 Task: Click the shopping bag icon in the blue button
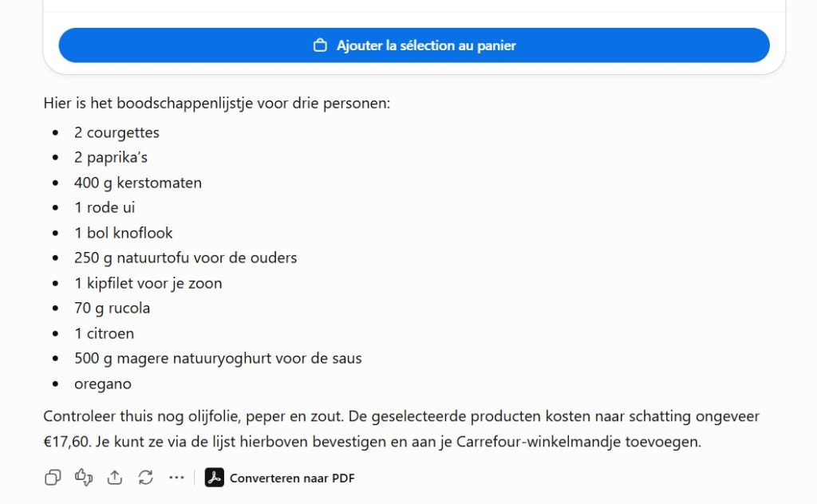[x=320, y=45]
